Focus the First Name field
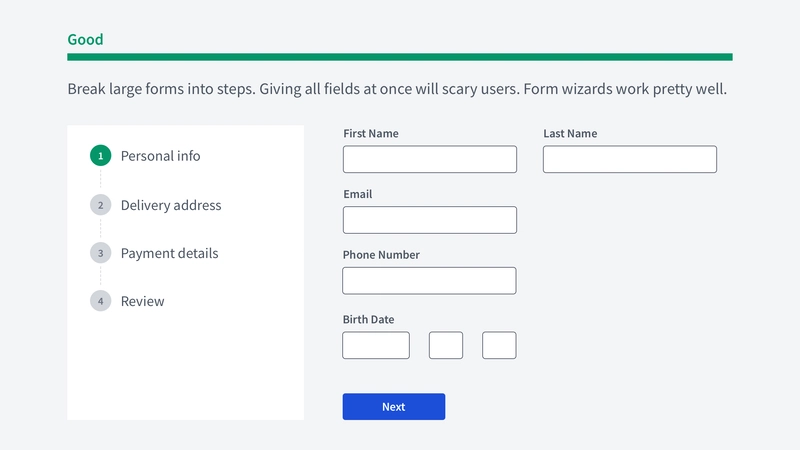The image size is (800, 450). tap(430, 159)
